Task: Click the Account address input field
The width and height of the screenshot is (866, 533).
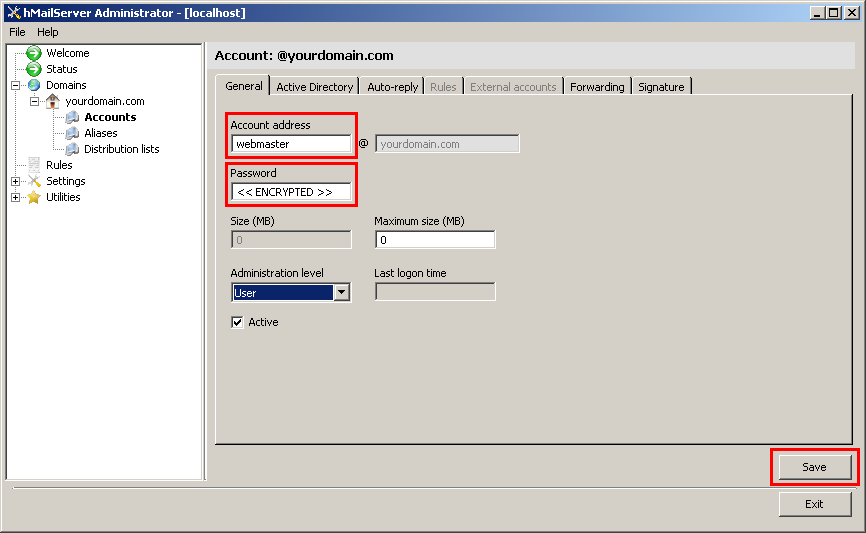Action: [291, 144]
